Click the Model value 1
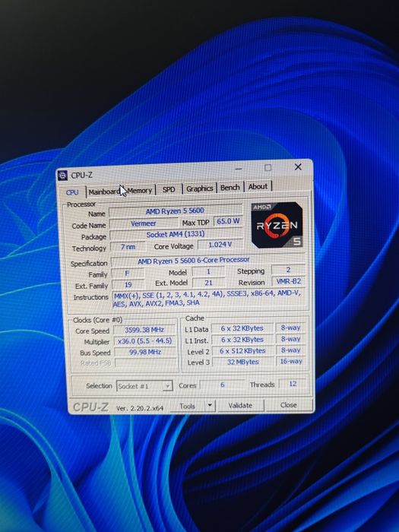The image size is (399, 532). (208, 271)
